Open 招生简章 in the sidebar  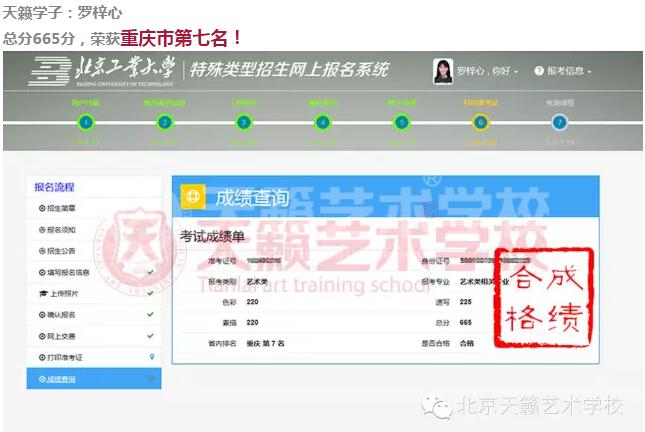pos(62,207)
